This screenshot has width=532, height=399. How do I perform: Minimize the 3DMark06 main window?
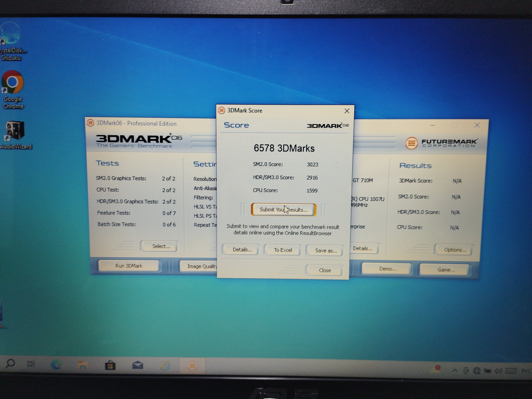432,125
